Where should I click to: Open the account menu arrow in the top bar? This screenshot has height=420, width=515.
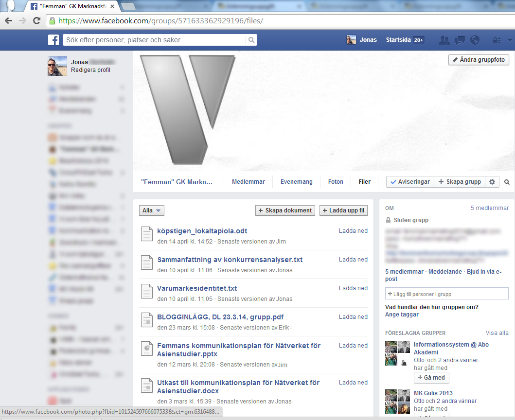click(x=510, y=40)
